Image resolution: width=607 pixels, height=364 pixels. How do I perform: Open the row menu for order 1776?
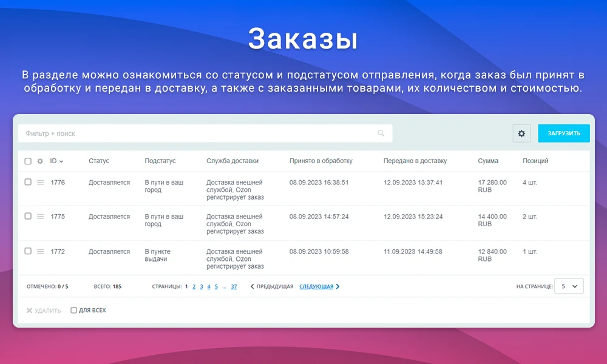(x=40, y=182)
